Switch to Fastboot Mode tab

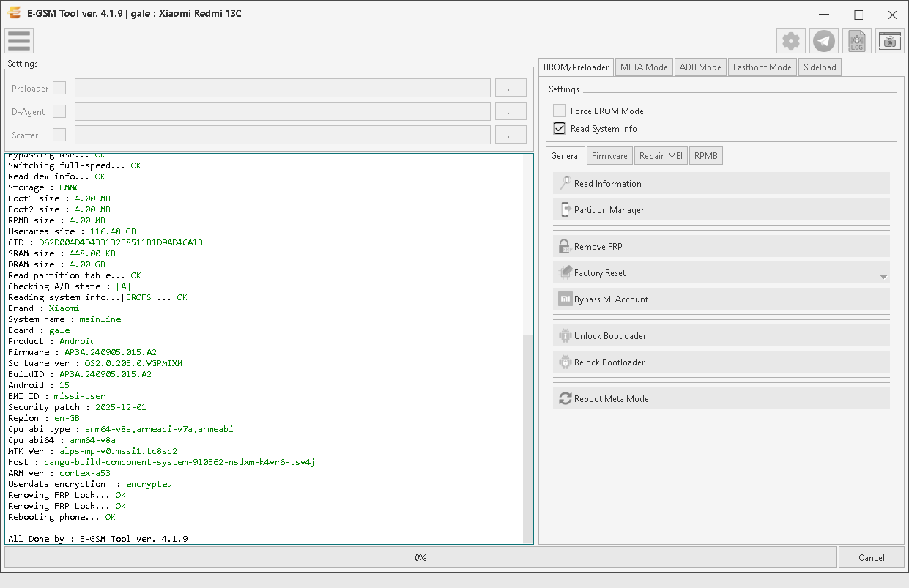(763, 67)
